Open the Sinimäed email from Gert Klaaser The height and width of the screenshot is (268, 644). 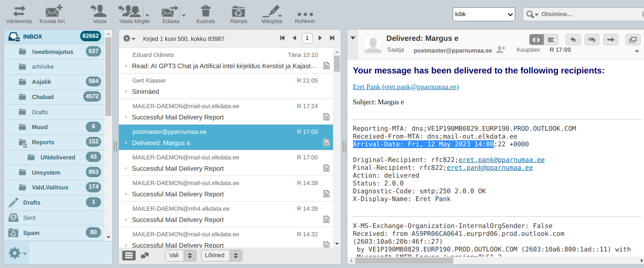pyautogui.click(x=226, y=86)
